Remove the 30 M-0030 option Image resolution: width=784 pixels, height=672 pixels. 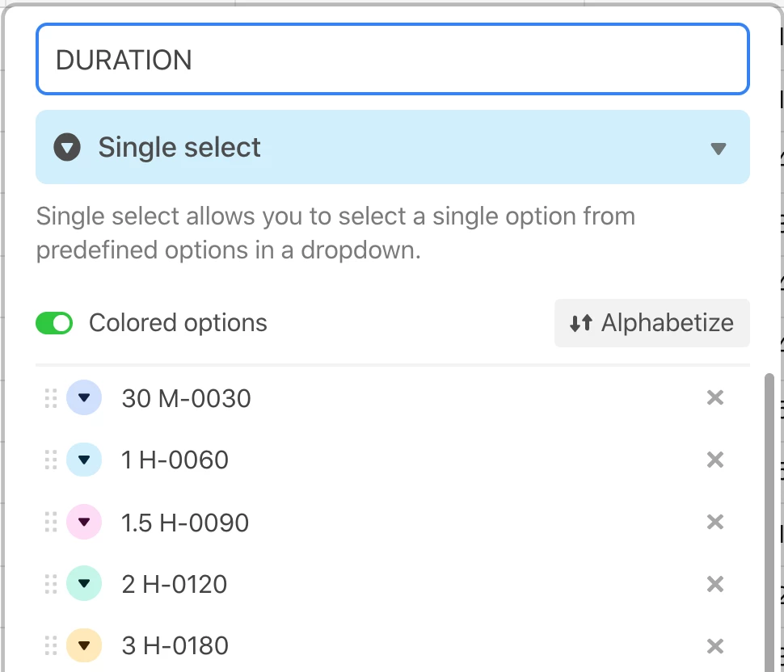click(x=715, y=397)
